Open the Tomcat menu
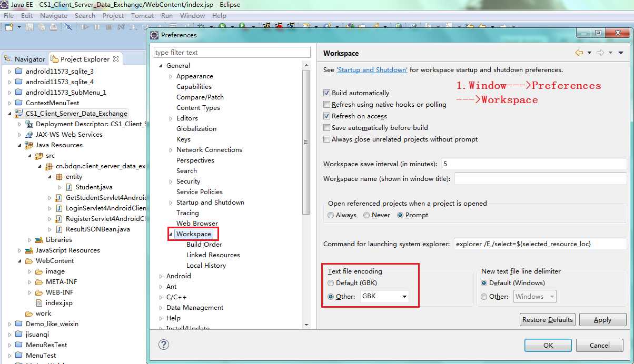Viewport: 634px width, 364px height. (x=143, y=15)
